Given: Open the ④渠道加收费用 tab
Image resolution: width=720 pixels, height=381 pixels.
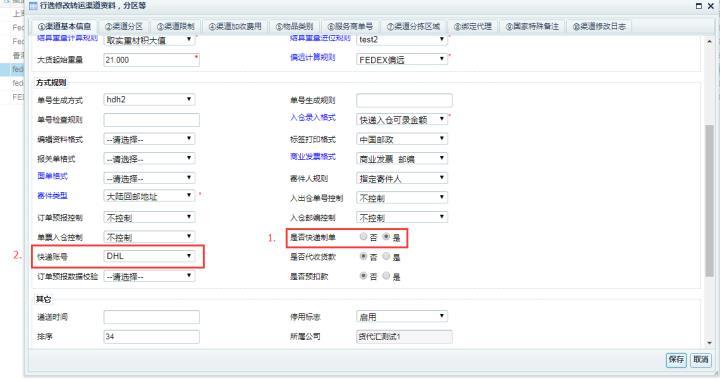Looking at the screenshot, I should [x=235, y=27].
